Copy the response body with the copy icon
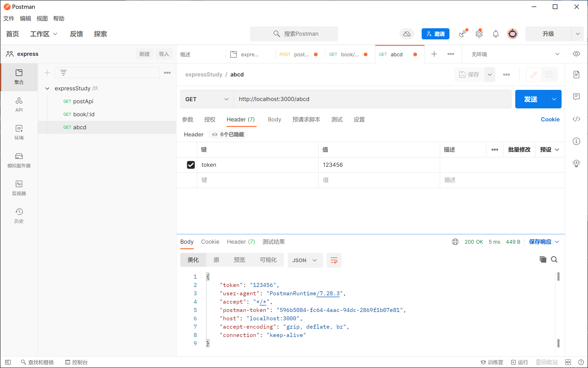 pos(543,259)
